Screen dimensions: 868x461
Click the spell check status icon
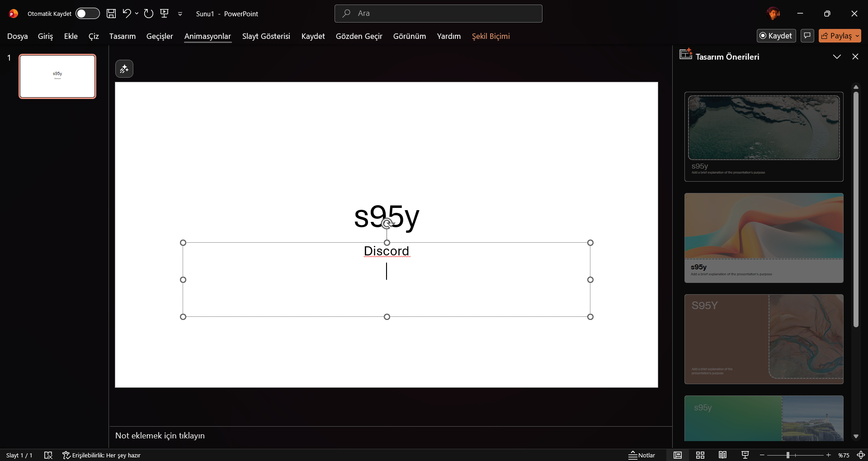(x=48, y=455)
